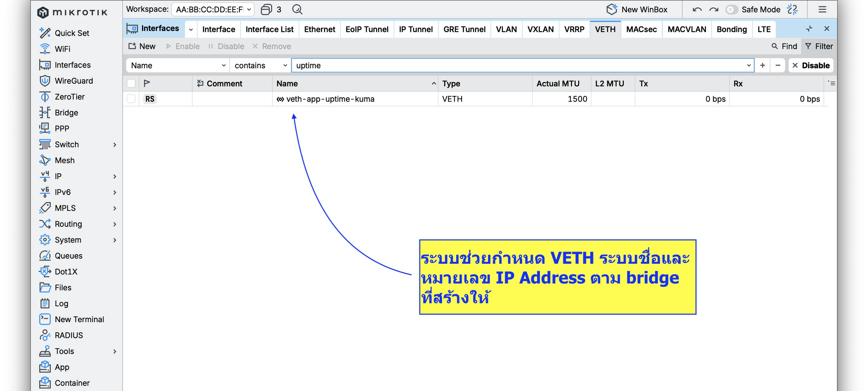Open the Workspace dropdown
The height and width of the screenshot is (391, 868).
(x=213, y=9)
